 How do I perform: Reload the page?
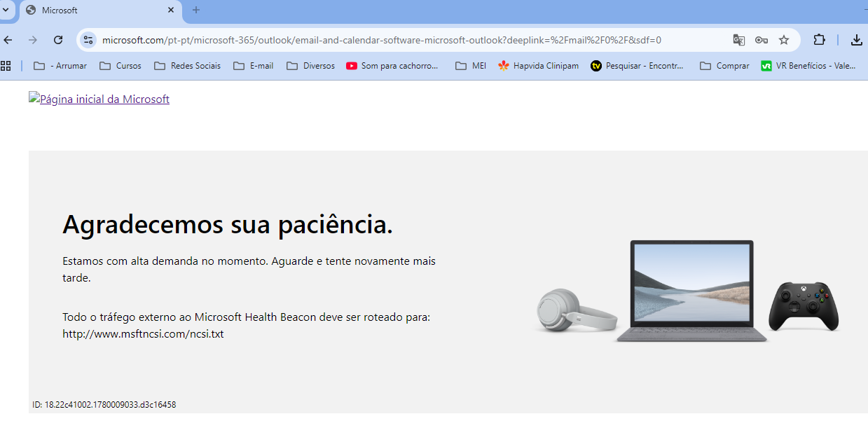pos(58,40)
